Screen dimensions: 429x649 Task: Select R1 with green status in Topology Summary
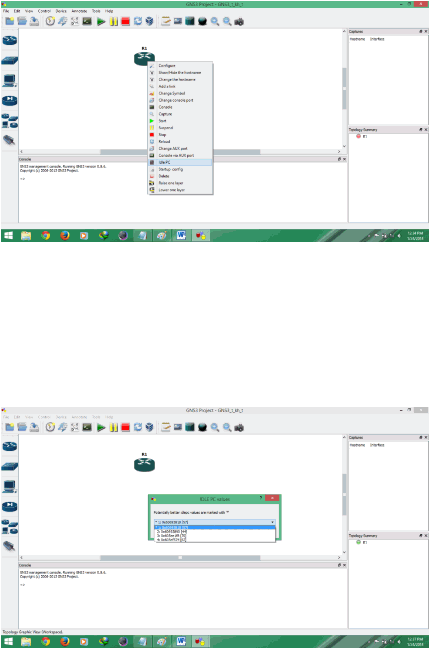tap(361, 542)
